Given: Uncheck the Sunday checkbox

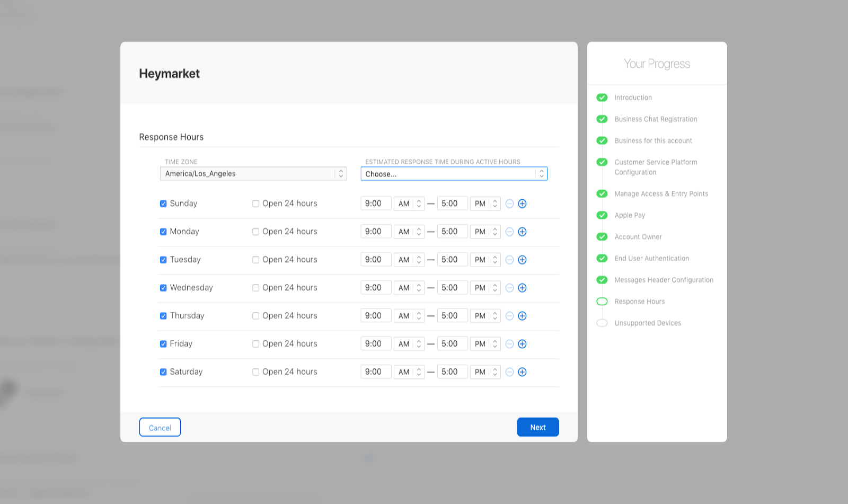Looking at the screenshot, I should [163, 204].
